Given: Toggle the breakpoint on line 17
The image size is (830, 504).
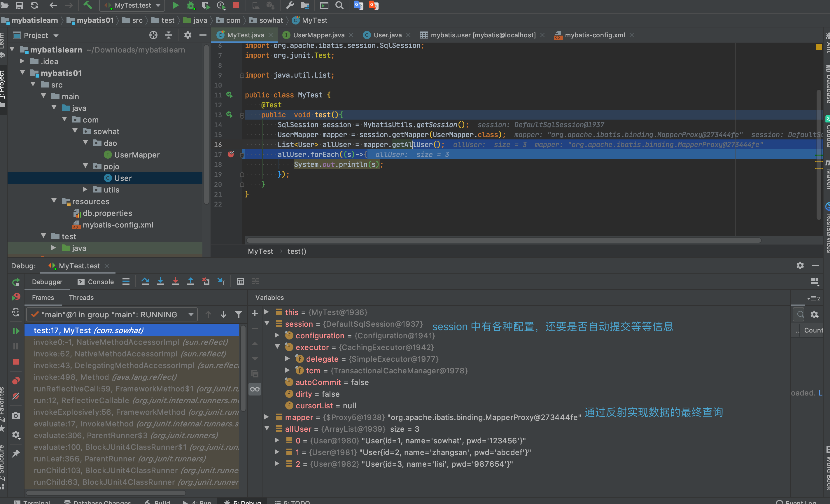Looking at the screenshot, I should click(231, 154).
